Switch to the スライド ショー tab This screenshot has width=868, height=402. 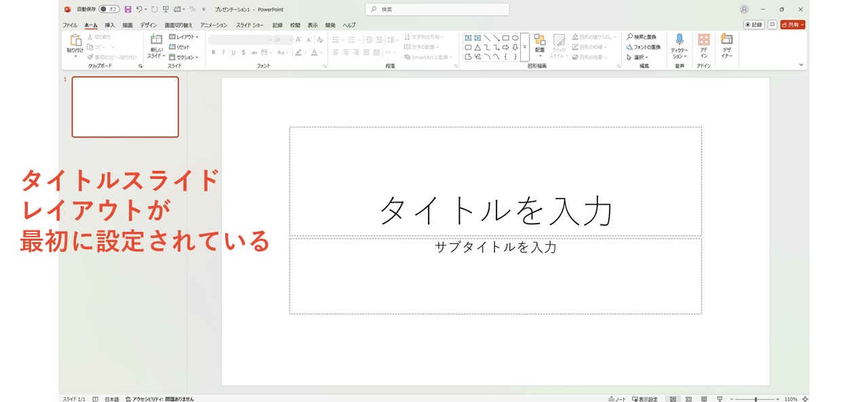(x=250, y=25)
